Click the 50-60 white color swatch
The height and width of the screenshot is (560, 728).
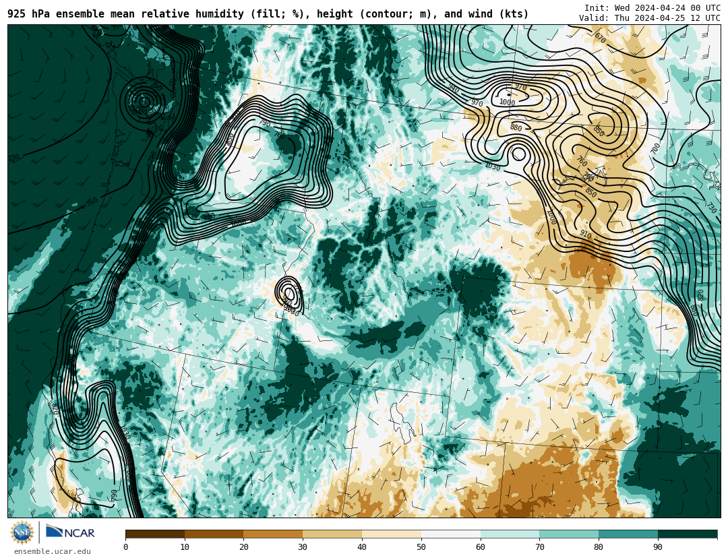coord(451,534)
